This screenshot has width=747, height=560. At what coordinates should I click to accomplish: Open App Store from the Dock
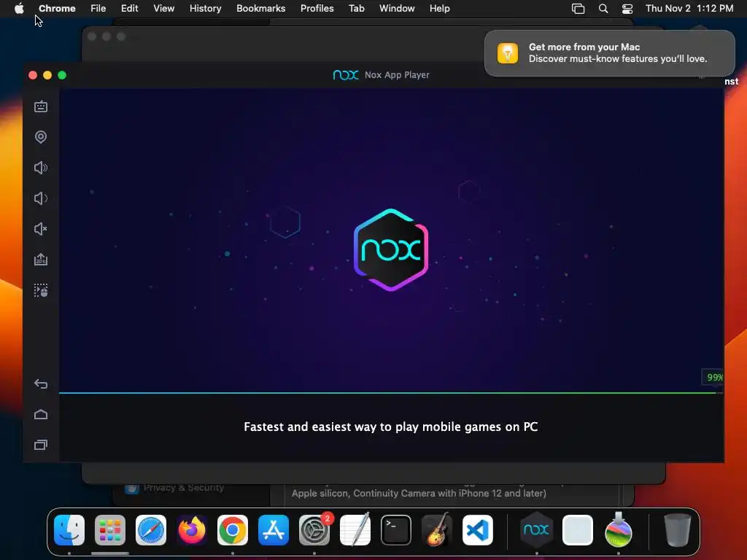pyautogui.click(x=274, y=530)
